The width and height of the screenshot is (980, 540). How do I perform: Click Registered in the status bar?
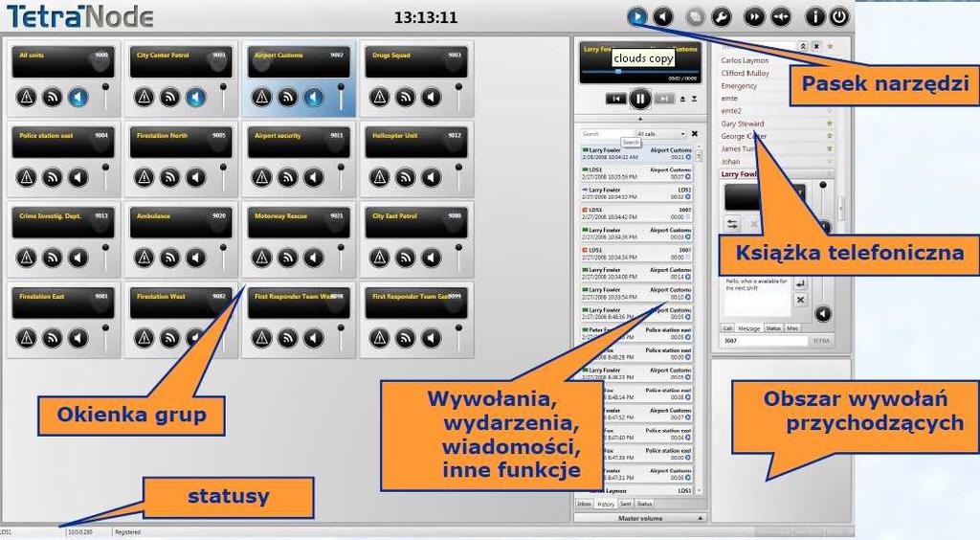pyautogui.click(x=127, y=532)
